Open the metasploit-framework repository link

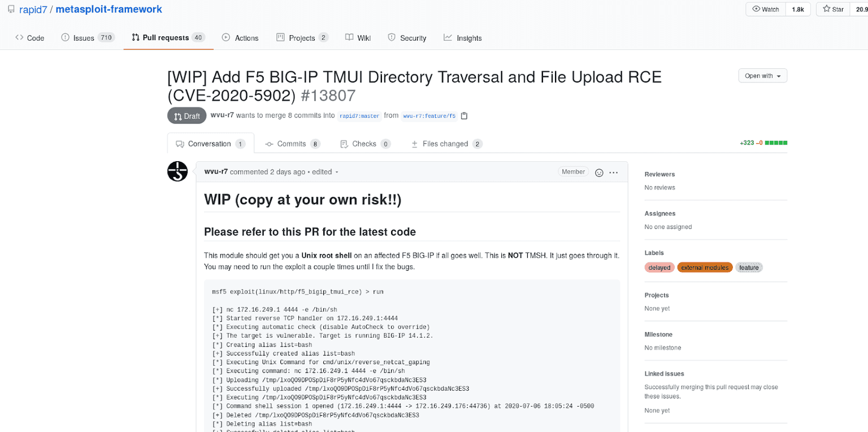[108, 9]
